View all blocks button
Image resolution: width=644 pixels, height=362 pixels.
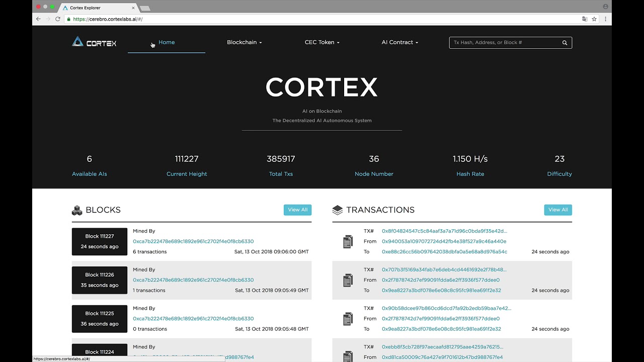pyautogui.click(x=297, y=210)
